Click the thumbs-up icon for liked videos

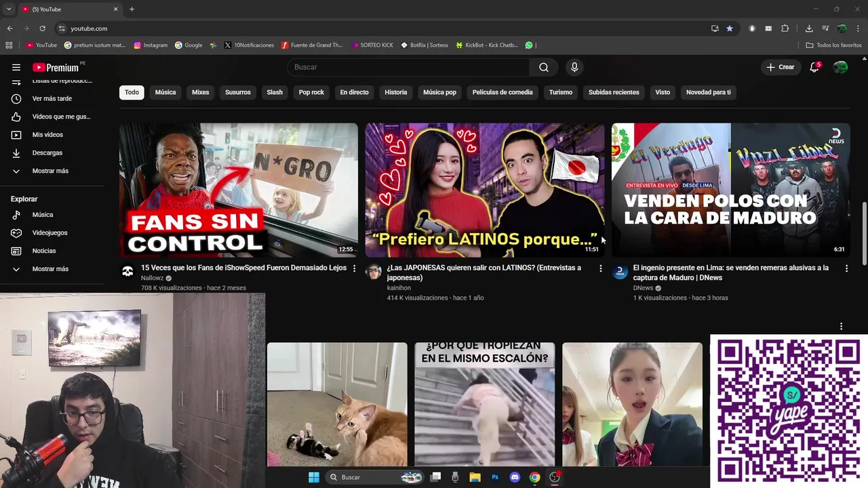click(16, 117)
